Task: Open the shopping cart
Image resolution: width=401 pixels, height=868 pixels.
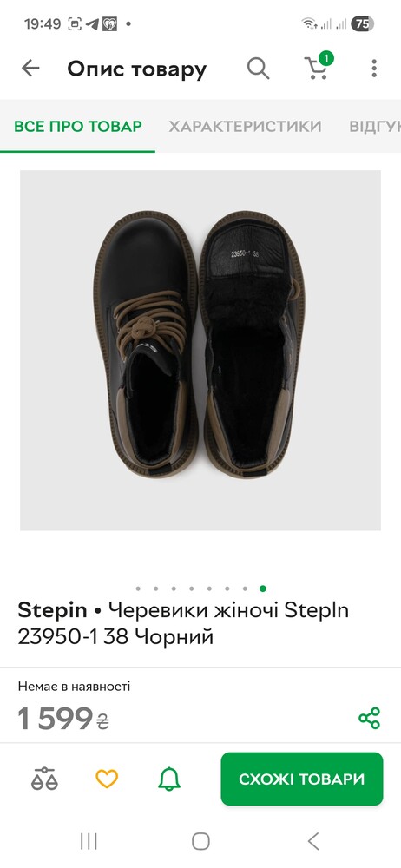Action: click(x=319, y=67)
